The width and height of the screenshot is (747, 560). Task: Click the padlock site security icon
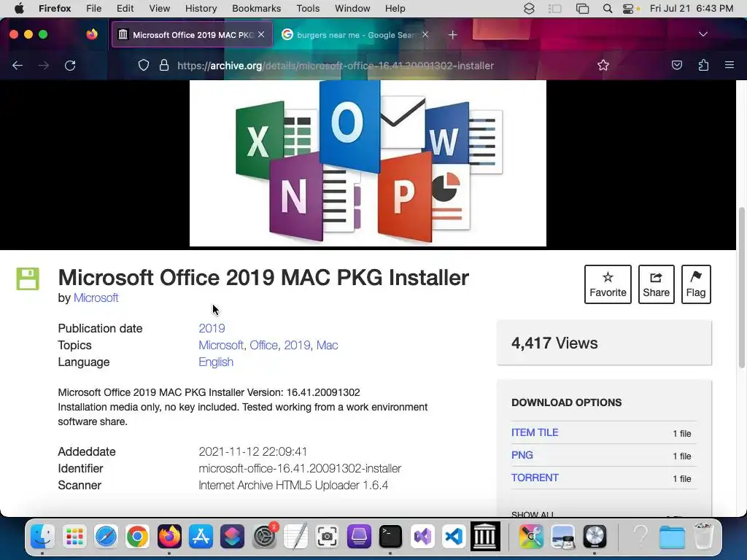[x=164, y=65]
